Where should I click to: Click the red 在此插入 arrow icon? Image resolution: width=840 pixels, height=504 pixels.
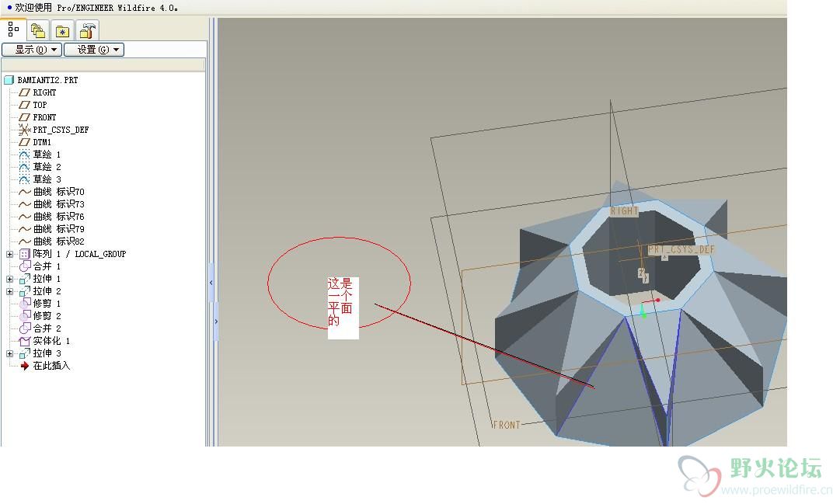[x=25, y=366]
